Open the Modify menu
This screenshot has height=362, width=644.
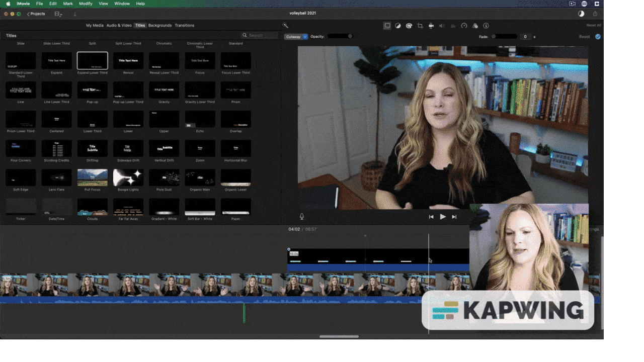coord(86,4)
